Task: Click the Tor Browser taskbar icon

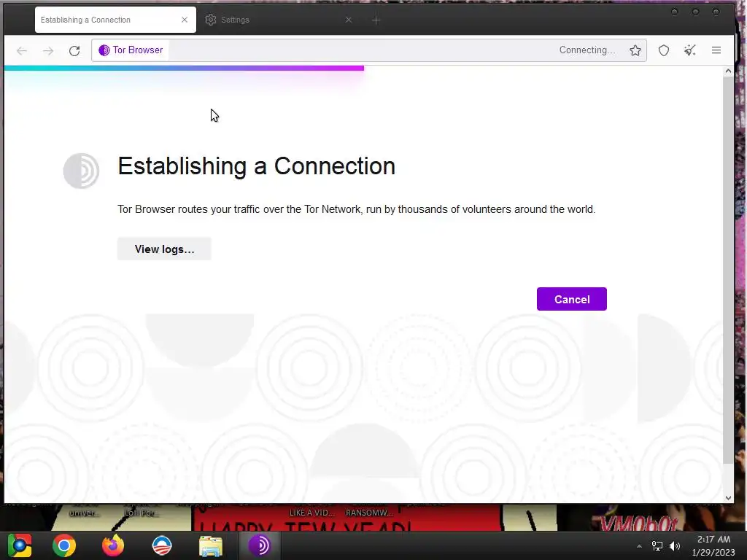Action: coord(260,545)
